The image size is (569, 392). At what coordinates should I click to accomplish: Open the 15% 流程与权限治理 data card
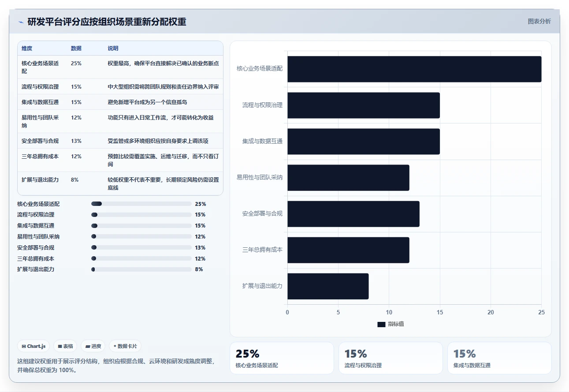point(390,358)
